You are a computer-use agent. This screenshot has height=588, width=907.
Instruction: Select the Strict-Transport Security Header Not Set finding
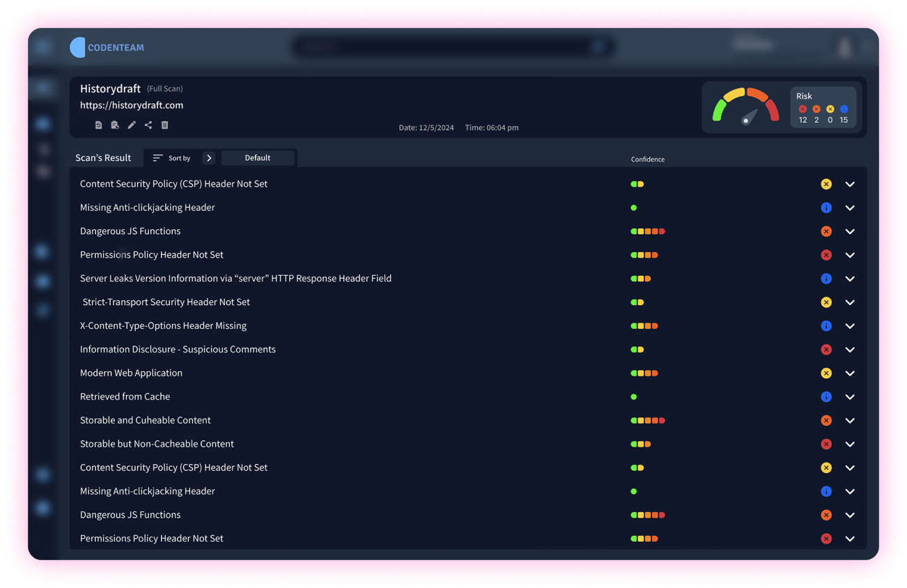point(166,302)
